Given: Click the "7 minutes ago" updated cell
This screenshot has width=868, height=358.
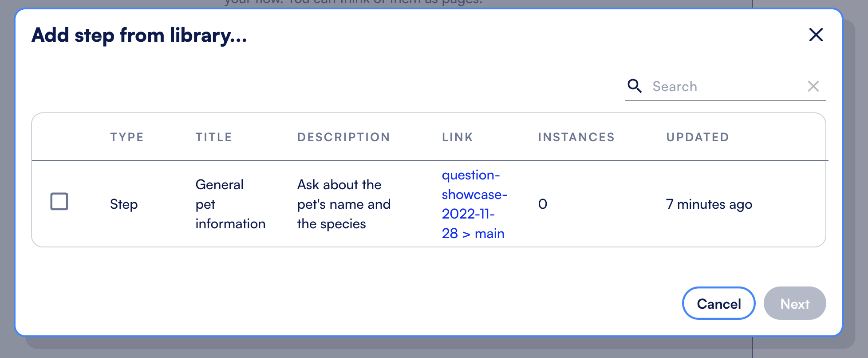Looking at the screenshot, I should coord(709,204).
